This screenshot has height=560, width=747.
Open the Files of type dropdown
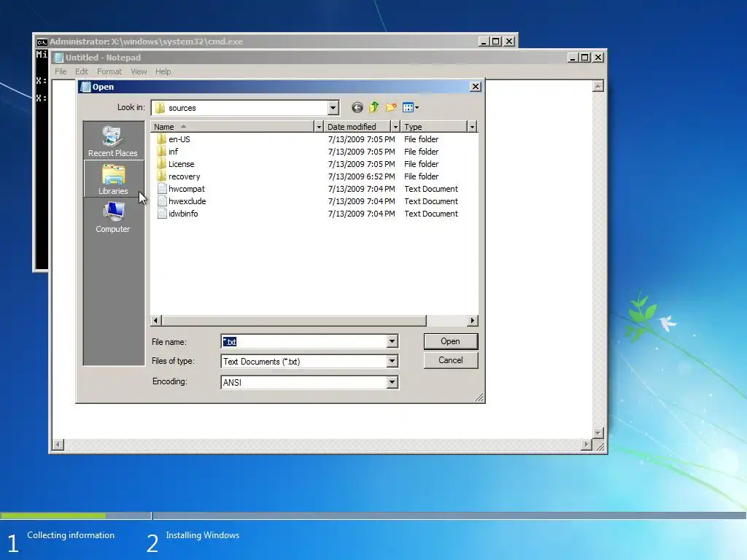(x=392, y=362)
